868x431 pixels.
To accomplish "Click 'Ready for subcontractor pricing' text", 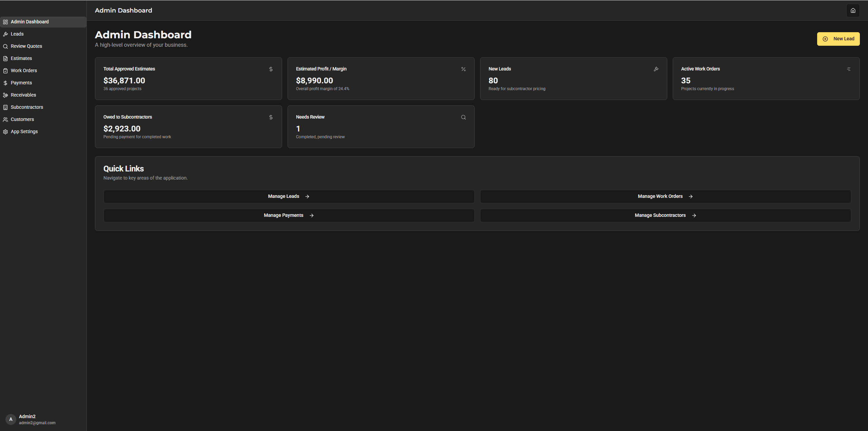I will coord(517,89).
